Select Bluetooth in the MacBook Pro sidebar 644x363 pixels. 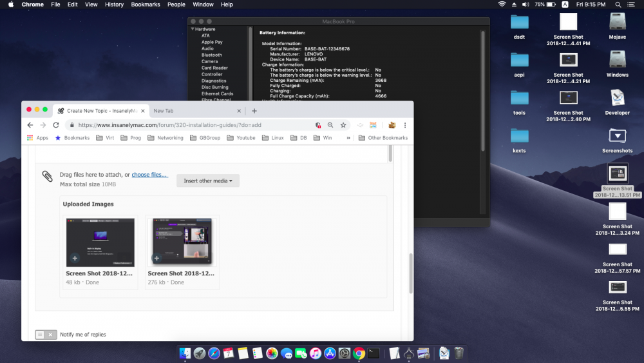pos(211,55)
